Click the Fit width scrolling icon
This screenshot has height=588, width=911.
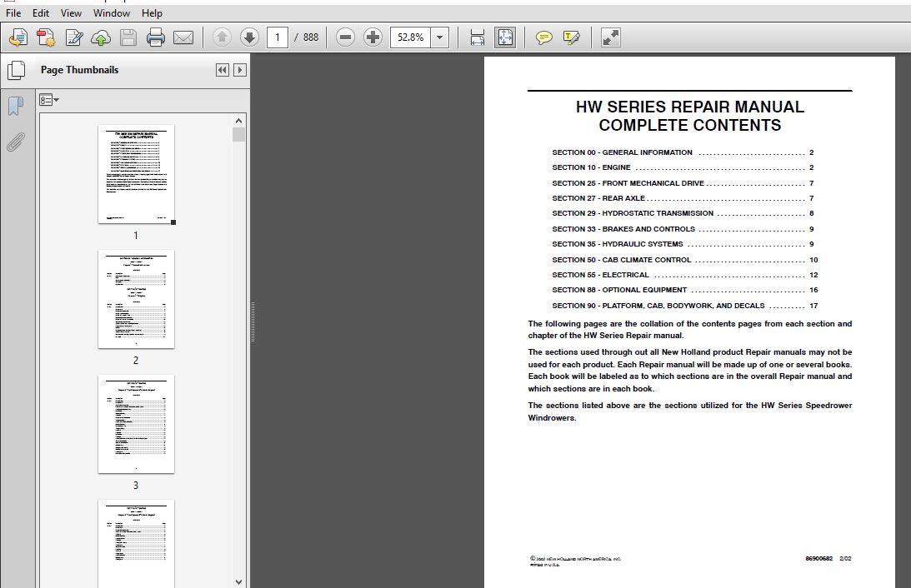[477, 37]
